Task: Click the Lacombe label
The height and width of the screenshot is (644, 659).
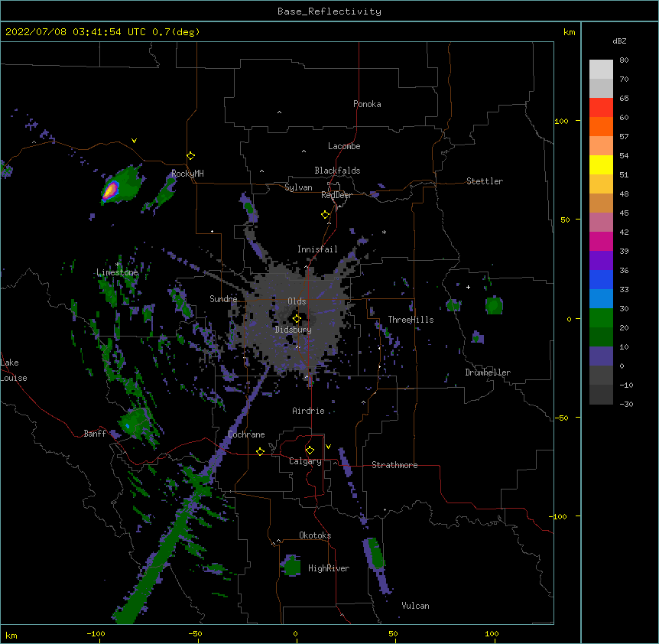Action: [x=344, y=146]
